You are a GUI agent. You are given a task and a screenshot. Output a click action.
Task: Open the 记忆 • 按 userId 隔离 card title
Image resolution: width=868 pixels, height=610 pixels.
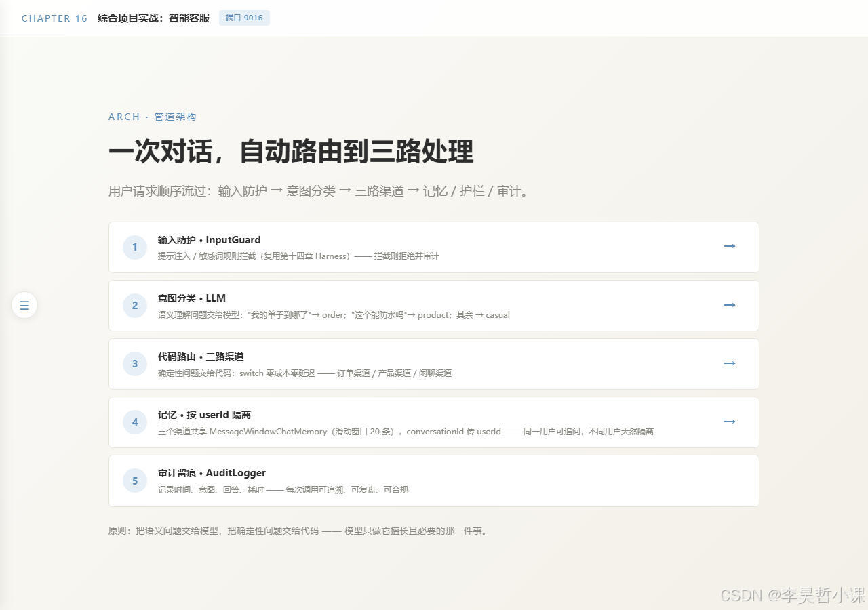click(x=205, y=415)
